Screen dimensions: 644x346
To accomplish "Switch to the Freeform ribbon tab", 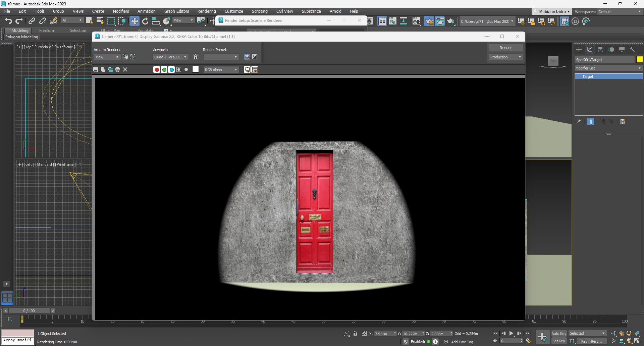I will (47, 31).
